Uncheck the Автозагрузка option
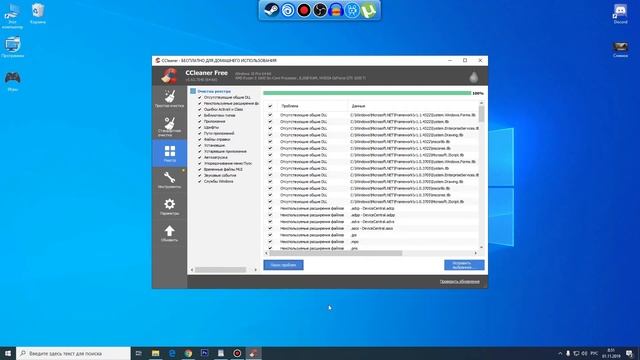Viewport: 640px width, 360px height. point(200,157)
